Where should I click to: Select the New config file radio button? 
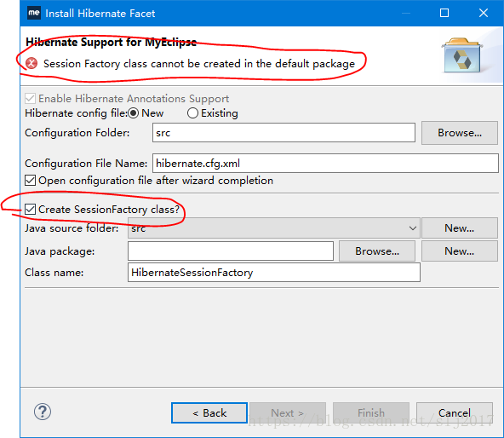[x=134, y=113]
